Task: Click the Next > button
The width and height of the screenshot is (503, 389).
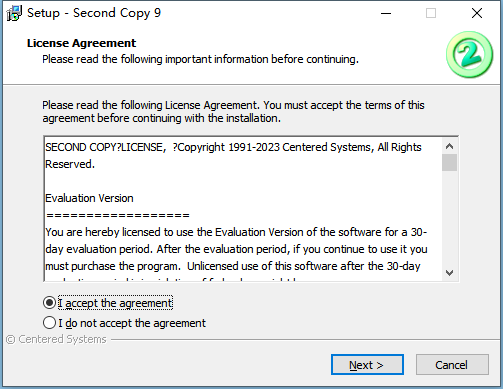Action: pos(367,365)
